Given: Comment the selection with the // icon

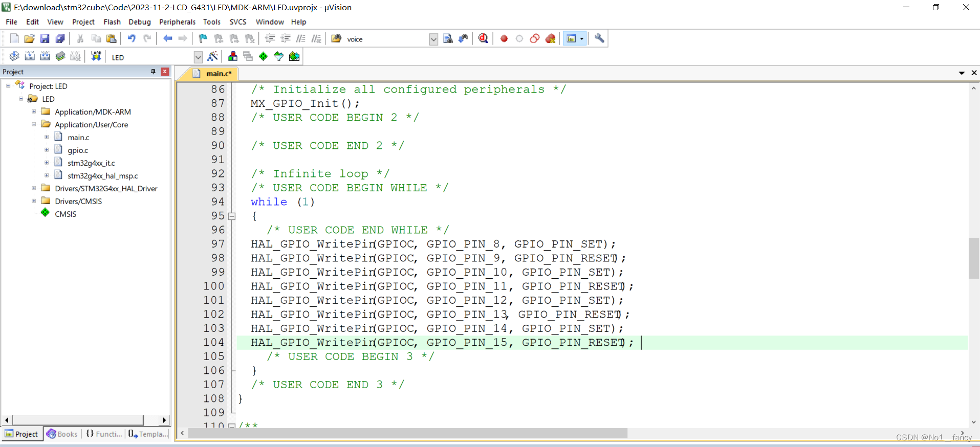Looking at the screenshot, I should [x=301, y=38].
